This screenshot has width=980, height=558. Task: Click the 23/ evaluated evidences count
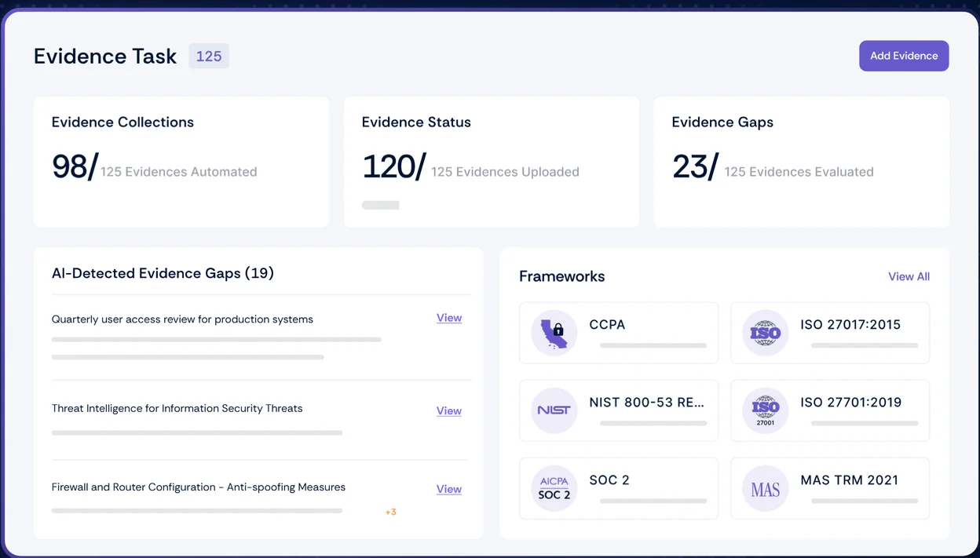point(695,166)
